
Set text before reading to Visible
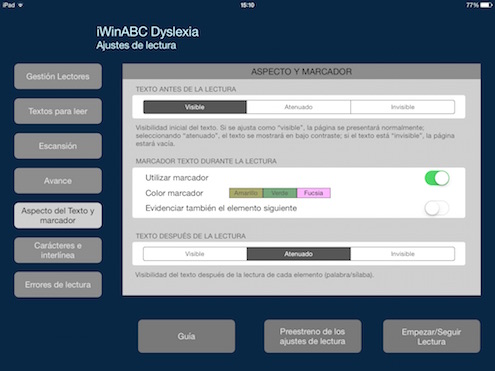(195, 107)
